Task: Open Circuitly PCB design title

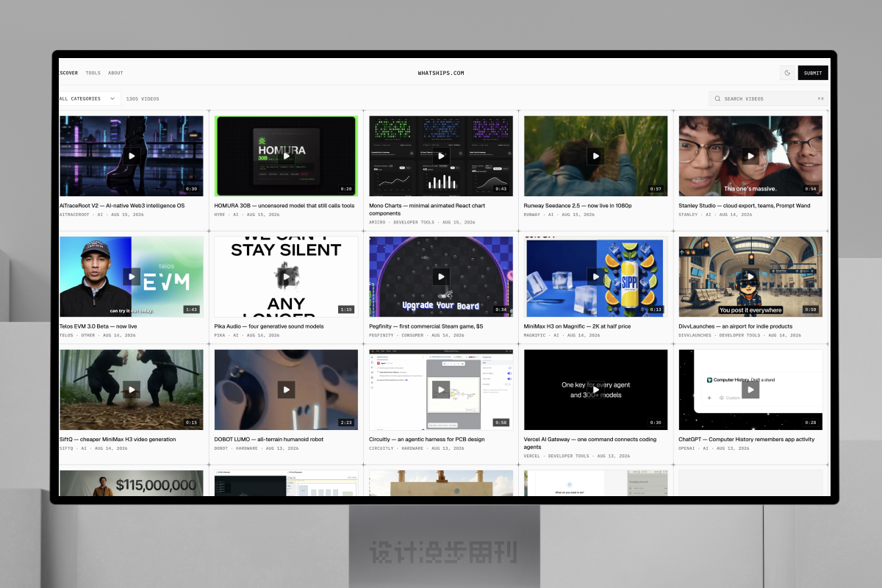Action: (x=426, y=440)
